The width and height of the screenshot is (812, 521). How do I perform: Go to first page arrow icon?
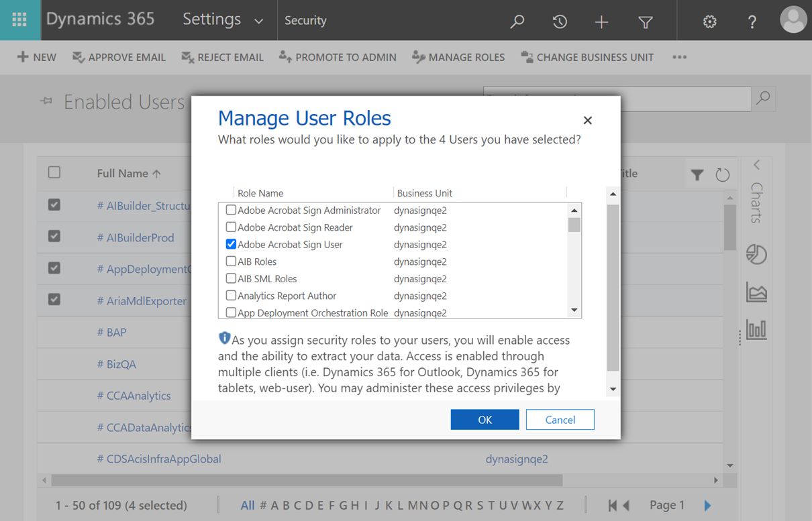[613, 505]
